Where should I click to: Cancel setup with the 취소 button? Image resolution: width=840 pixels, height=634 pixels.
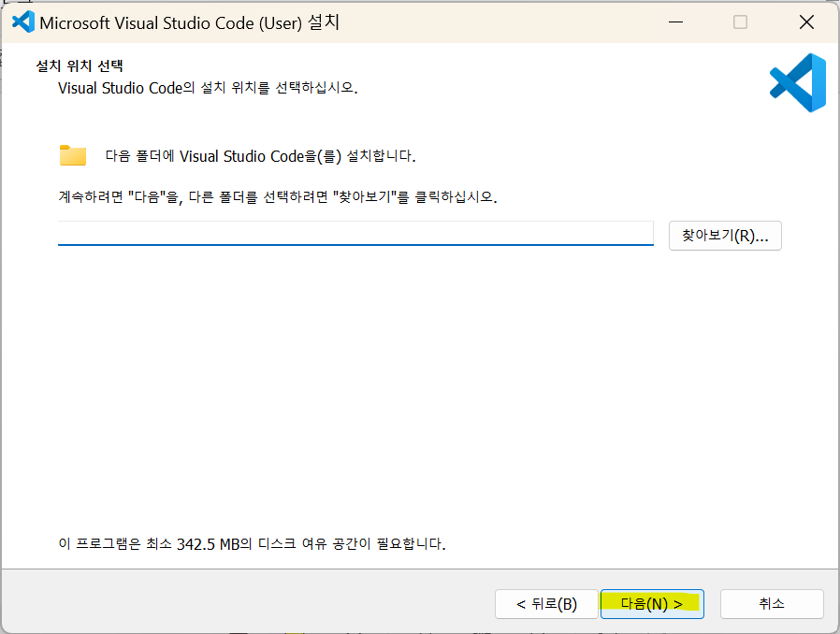tap(772, 604)
